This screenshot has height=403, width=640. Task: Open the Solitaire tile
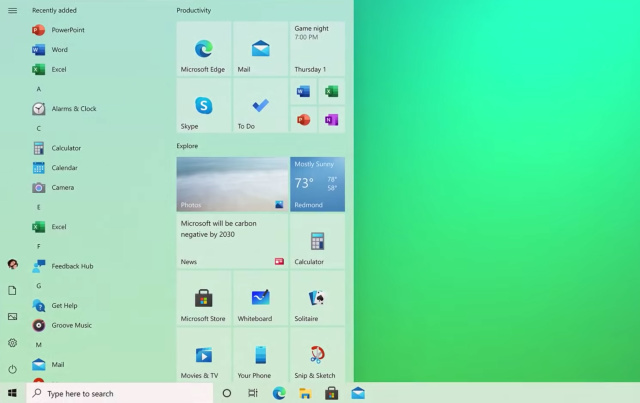(317, 298)
